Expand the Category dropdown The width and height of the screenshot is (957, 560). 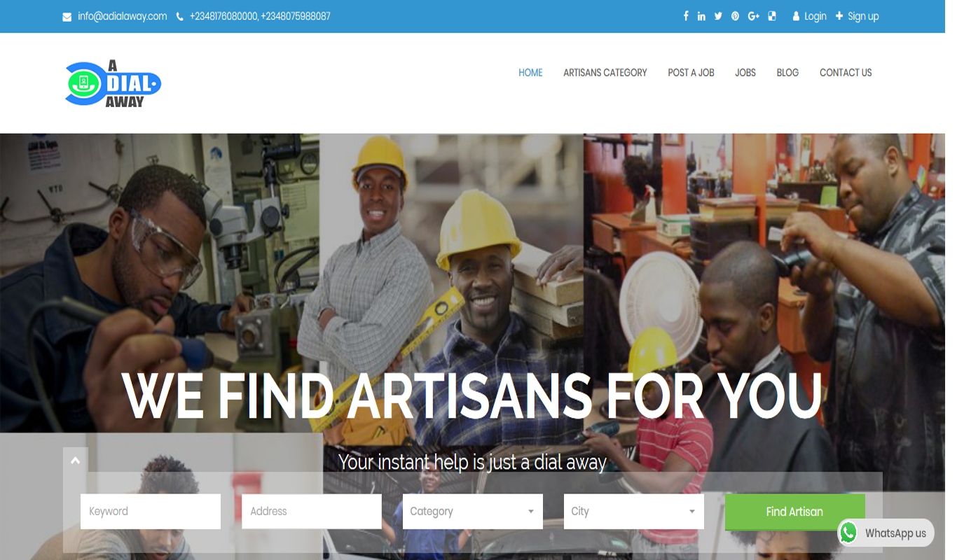(473, 512)
